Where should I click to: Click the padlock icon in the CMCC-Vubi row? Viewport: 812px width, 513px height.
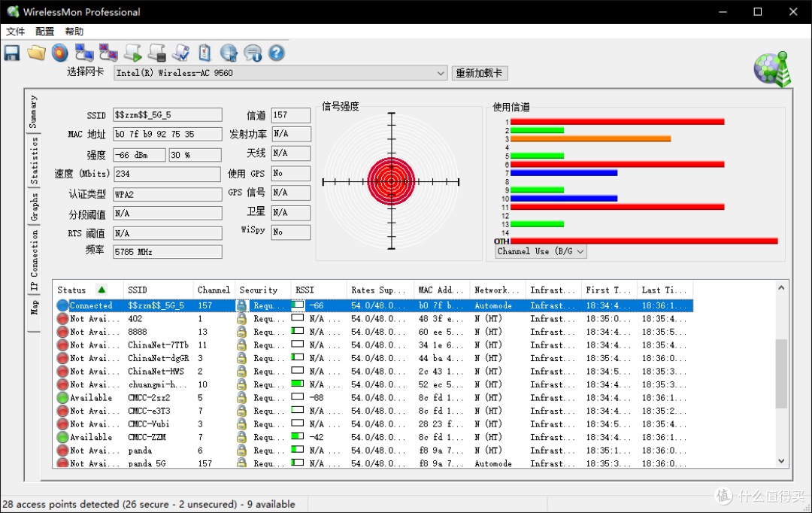pyautogui.click(x=242, y=424)
